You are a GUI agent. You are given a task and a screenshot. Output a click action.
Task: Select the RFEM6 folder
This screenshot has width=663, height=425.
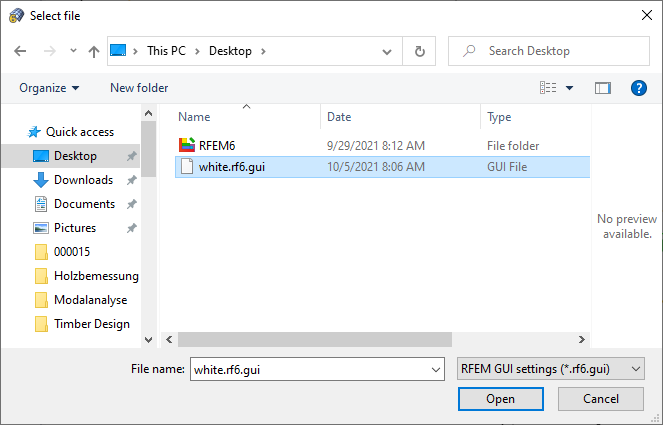click(216, 145)
